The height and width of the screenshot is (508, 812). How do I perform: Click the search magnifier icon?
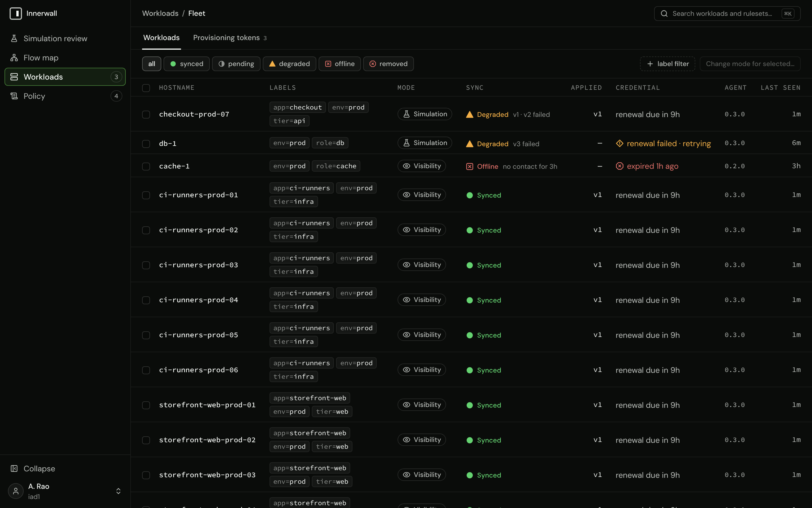(x=664, y=14)
